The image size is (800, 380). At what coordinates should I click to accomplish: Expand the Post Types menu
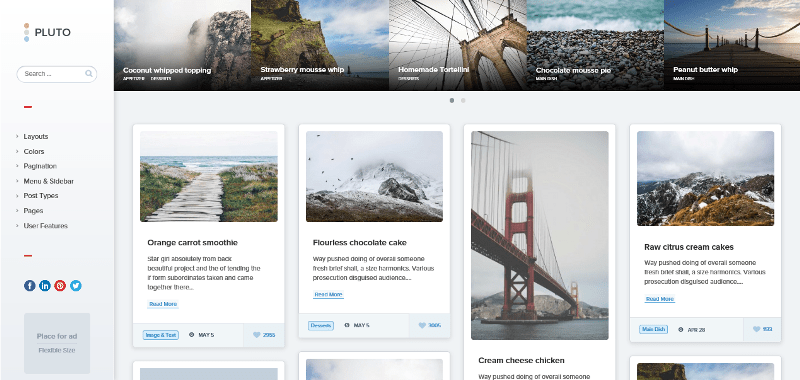point(41,196)
